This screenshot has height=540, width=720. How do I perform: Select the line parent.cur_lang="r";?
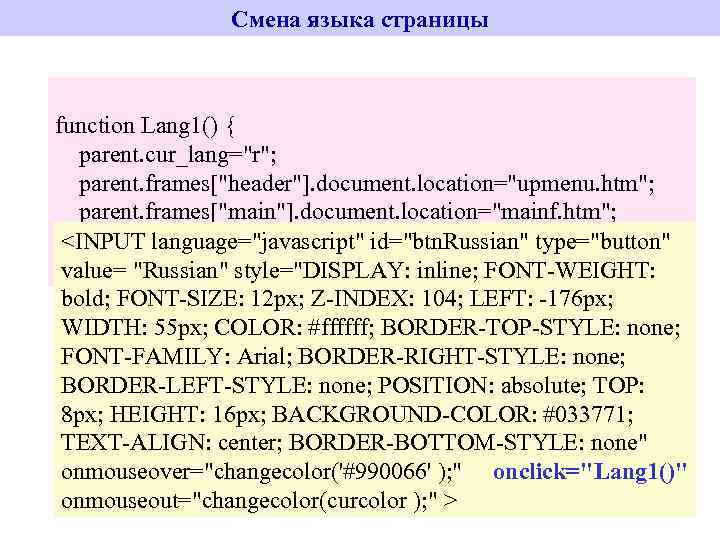(178, 155)
